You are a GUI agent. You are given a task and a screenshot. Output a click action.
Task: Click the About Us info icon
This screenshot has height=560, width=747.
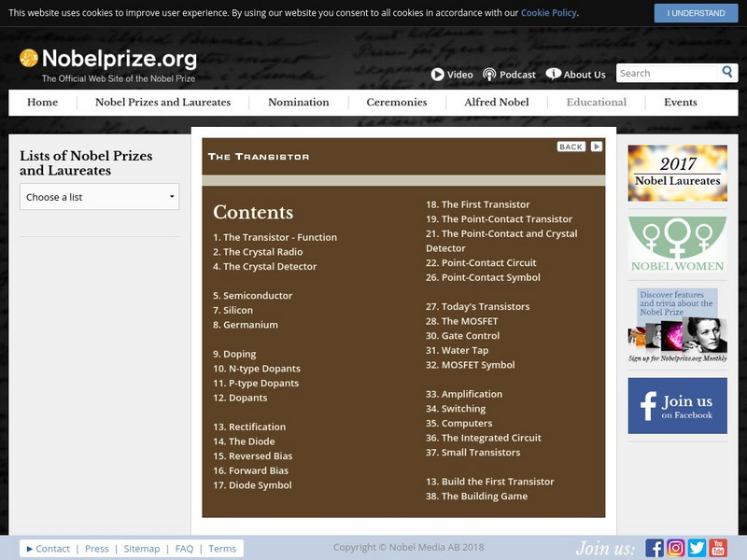click(553, 75)
